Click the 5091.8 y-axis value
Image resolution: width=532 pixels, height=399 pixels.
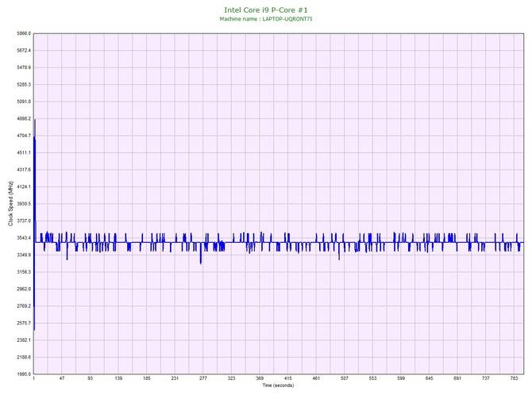(x=24, y=102)
